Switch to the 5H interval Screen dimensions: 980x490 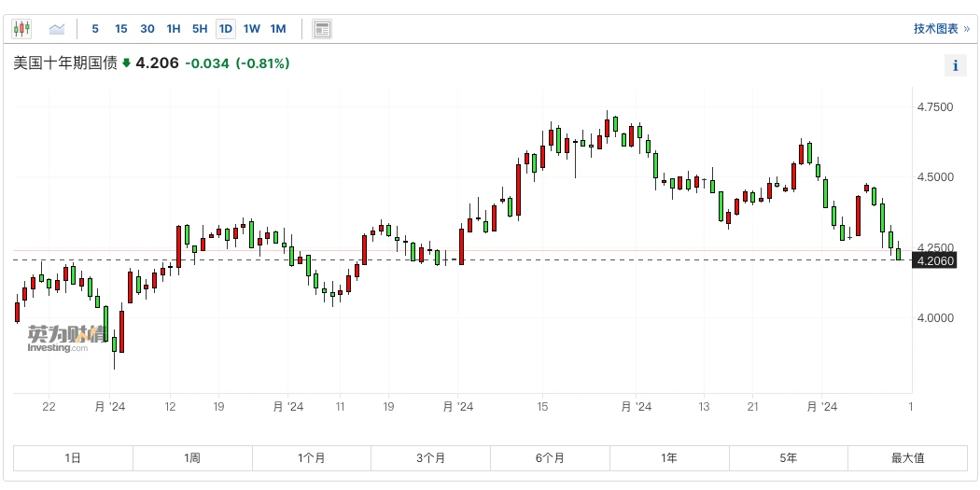[x=200, y=29]
